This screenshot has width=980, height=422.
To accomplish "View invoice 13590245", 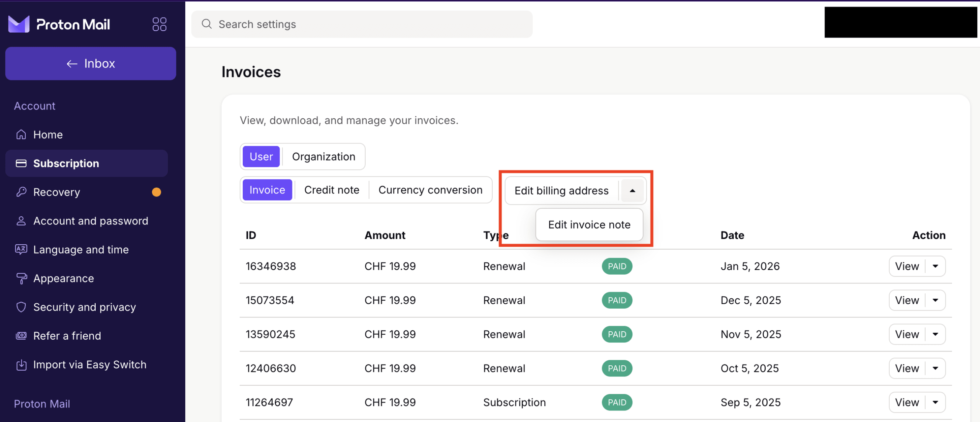I will tap(906, 334).
